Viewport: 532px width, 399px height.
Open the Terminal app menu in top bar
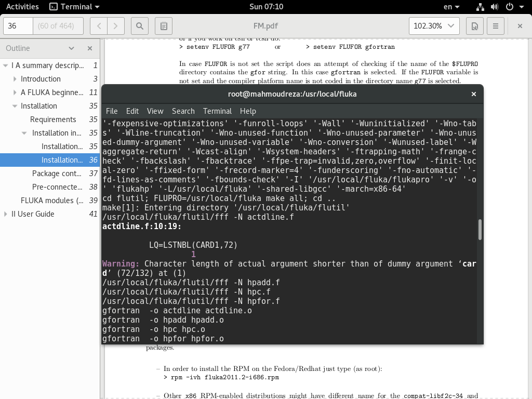pos(74,7)
